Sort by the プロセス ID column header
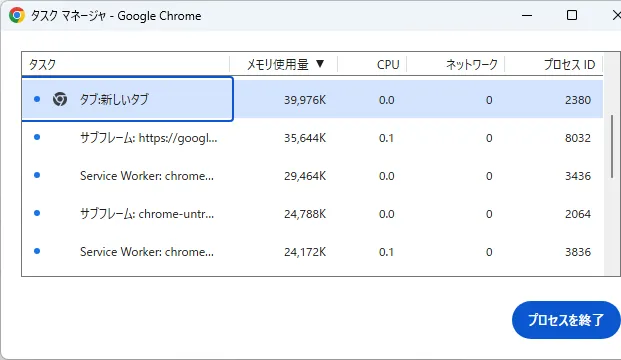 554,64
